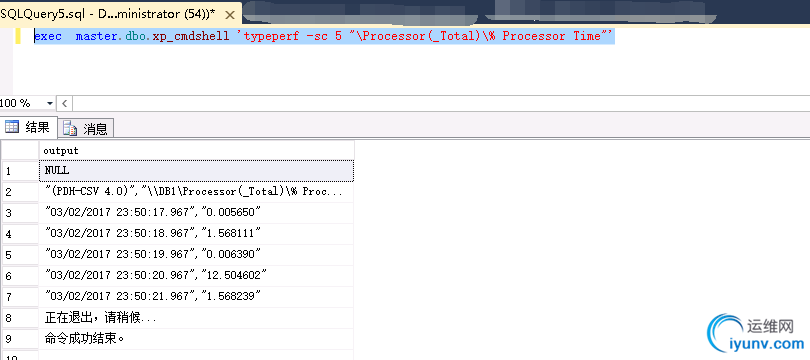810x360 pixels.
Task: Click the horizontal scroll left arrow
Action: tap(64, 103)
